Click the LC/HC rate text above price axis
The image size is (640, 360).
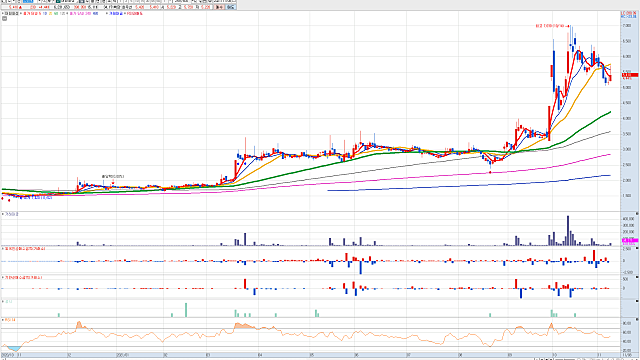629,15
